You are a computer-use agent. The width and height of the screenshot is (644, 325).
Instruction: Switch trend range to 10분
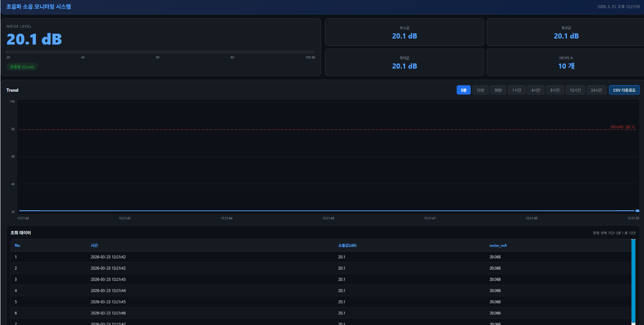pyautogui.click(x=480, y=90)
